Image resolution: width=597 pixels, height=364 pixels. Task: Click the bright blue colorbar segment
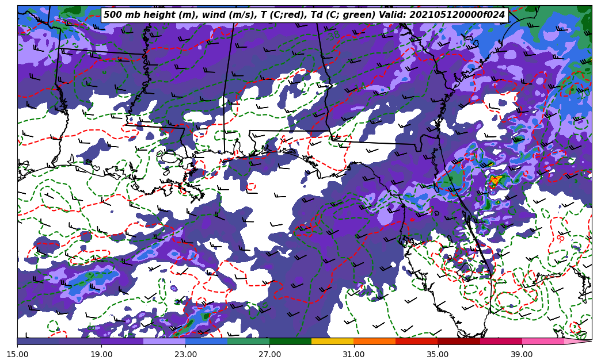pos(207,341)
